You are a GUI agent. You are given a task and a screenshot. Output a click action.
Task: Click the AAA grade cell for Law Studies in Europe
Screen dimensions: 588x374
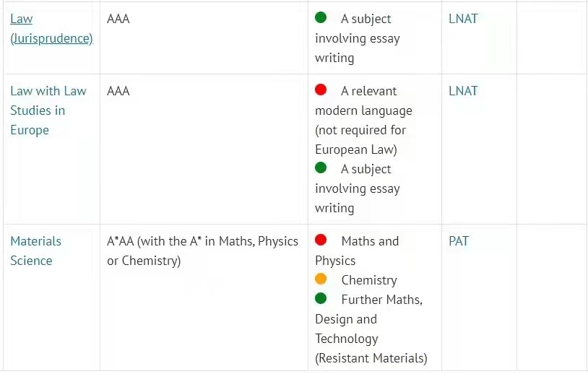click(118, 91)
